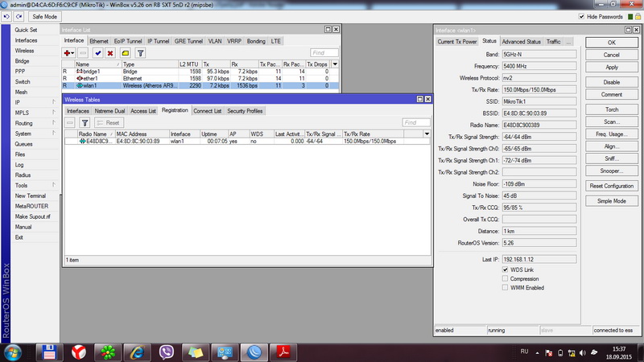This screenshot has width=644, height=362.
Task: Switch to Connect List tab
Action: 208,111
